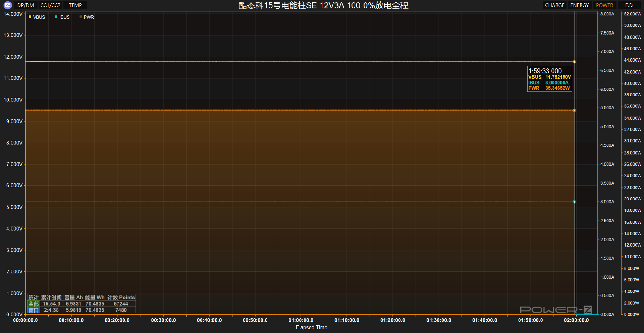The image size is (644, 333).
Task: Click the 01:00:00.0 time axis tick
Action: point(301,320)
